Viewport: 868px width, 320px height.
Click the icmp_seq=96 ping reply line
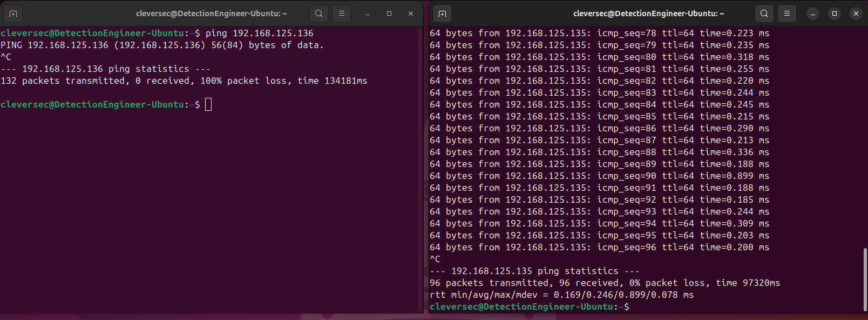click(600, 248)
